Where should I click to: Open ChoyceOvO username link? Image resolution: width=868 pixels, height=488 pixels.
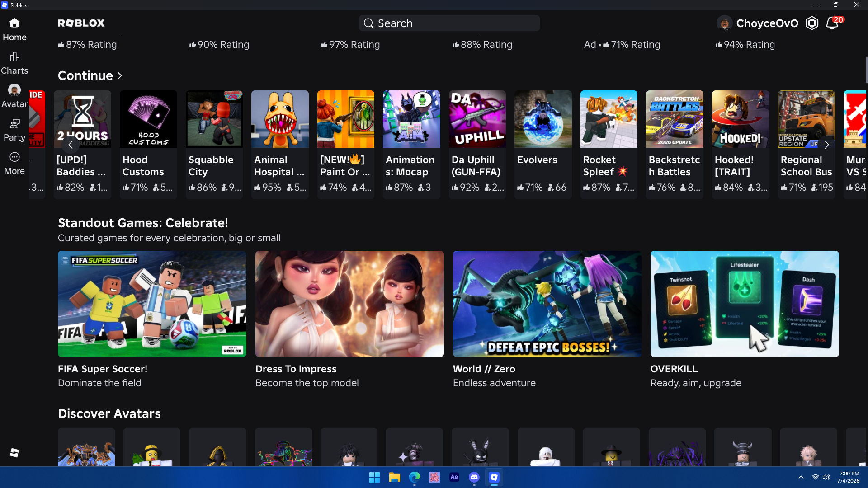[767, 23]
